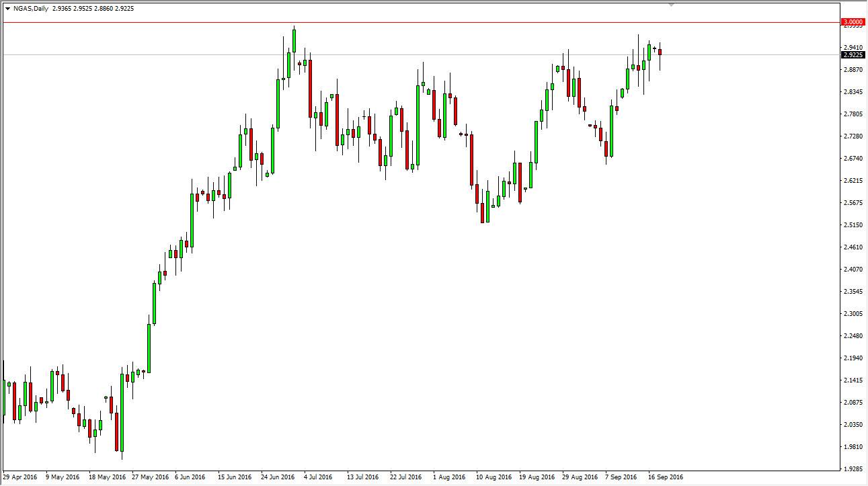The height and width of the screenshot is (486, 868).
Task: Click the 15 Jun 2016 date label
Action: click(235, 477)
